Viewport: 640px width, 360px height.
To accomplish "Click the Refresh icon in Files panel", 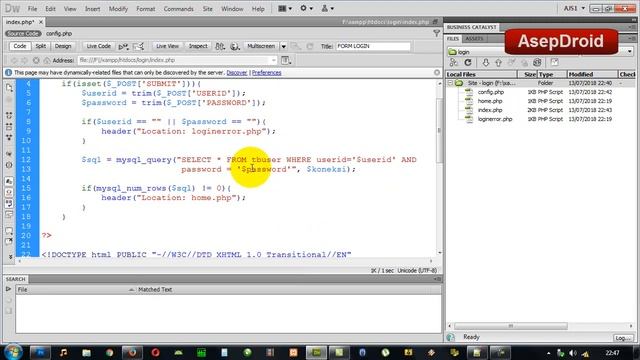I will pyautogui.click(x=468, y=62).
